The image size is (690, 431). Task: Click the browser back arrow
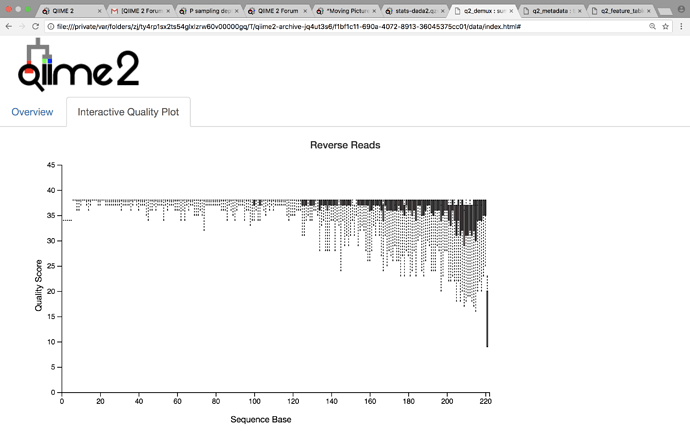point(9,27)
